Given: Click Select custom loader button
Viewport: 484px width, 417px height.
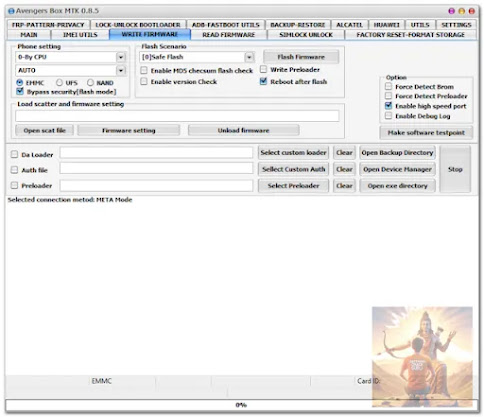Looking at the screenshot, I should pyautogui.click(x=293, y=153).
